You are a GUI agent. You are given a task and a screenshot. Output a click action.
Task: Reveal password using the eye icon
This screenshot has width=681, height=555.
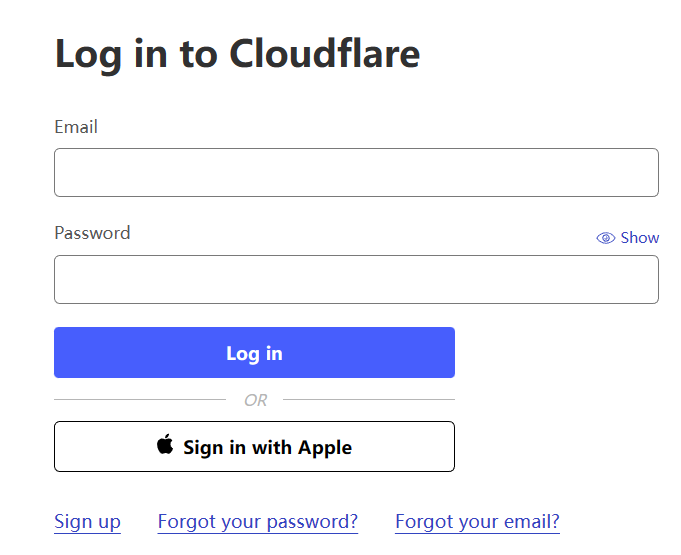tap(605, 238)
